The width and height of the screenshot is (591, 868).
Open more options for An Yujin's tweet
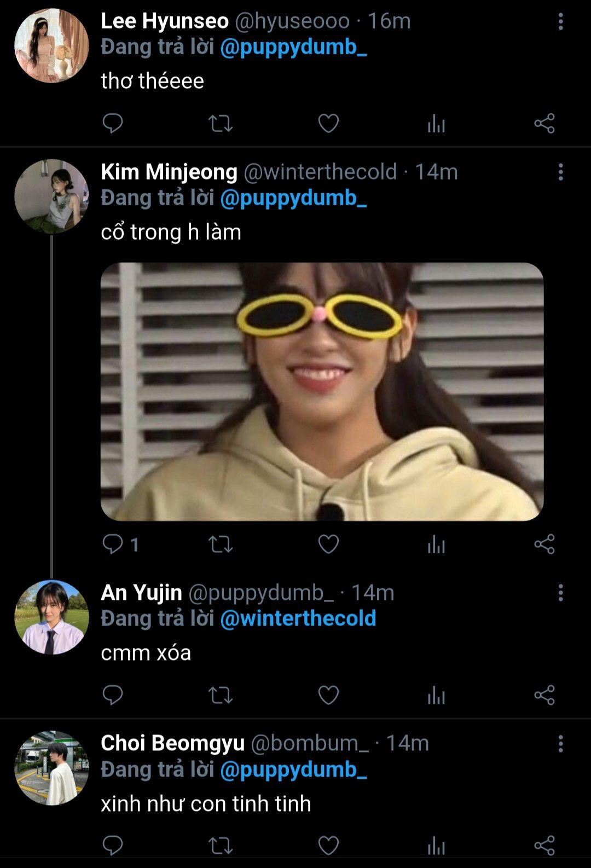[x=560, y=593]
